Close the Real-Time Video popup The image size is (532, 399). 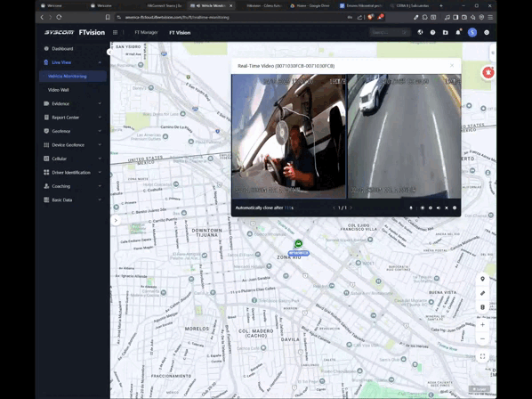click(452, 66)
